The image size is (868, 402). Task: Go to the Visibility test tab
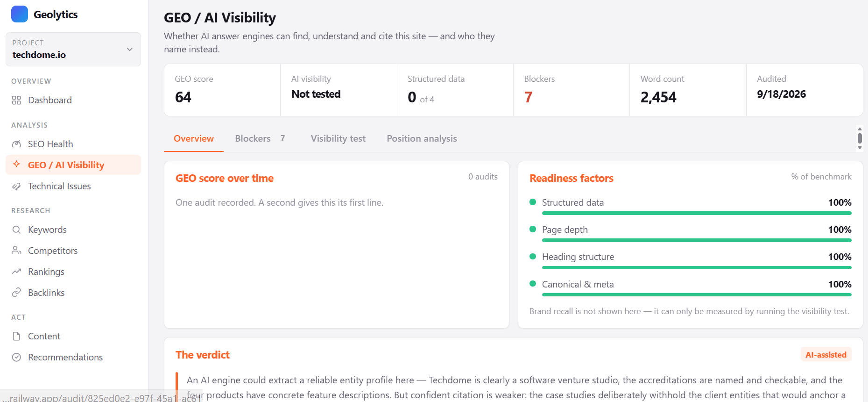(338, 138)
